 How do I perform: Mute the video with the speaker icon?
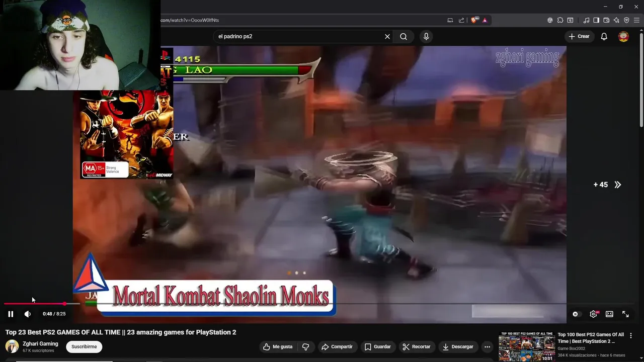click(x=28, y=314)
